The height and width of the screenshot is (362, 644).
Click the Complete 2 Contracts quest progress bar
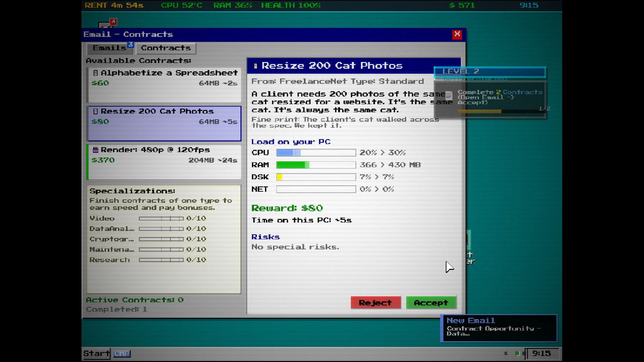(x=501, y=112)
